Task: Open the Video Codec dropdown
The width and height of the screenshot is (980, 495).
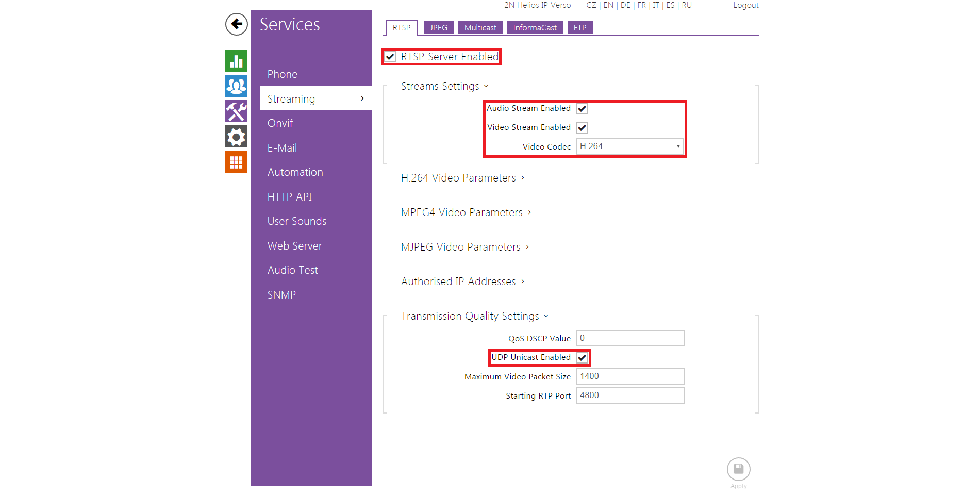Action: click(629, 146)
